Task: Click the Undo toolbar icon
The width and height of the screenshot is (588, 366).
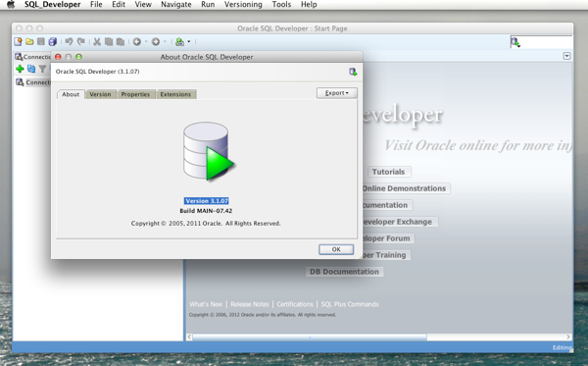Action: pos(69,41)
